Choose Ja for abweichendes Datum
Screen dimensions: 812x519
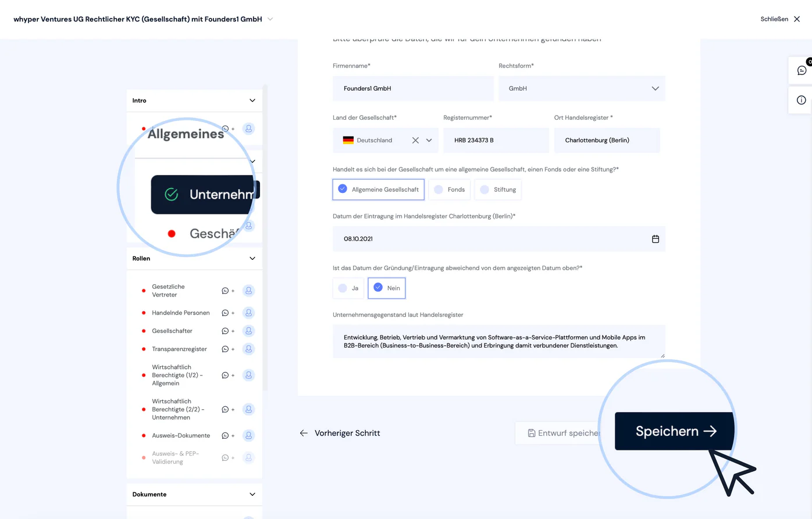coord(348,288)
